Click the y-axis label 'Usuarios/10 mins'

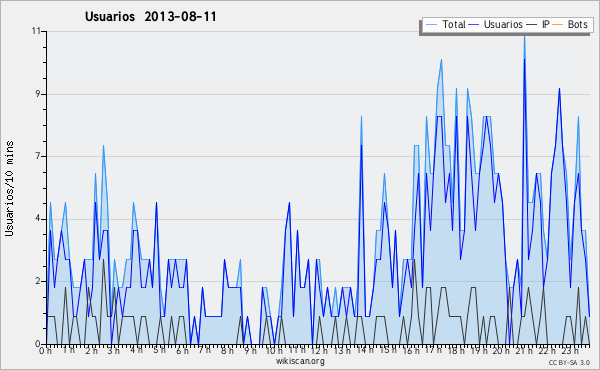click(9, 188)
